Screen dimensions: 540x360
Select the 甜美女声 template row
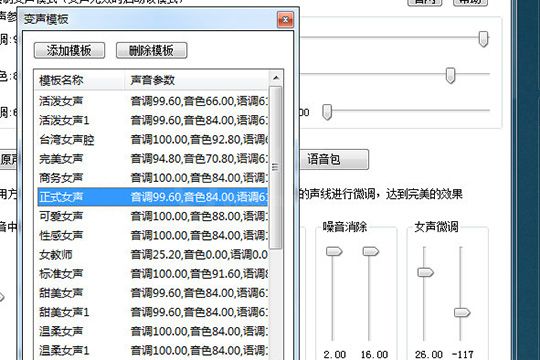(x=152, y=293)
